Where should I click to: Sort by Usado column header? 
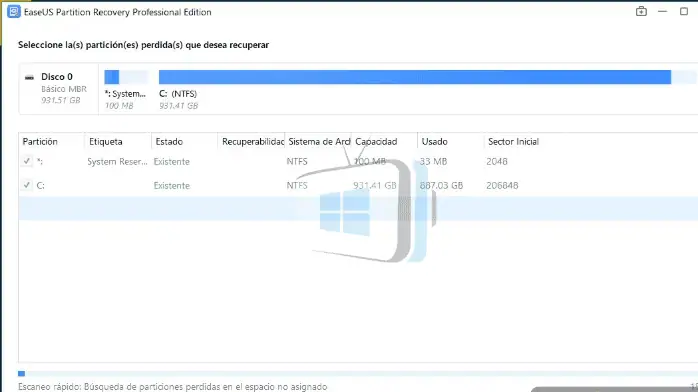pyautogui.click(x=434, y=141)
